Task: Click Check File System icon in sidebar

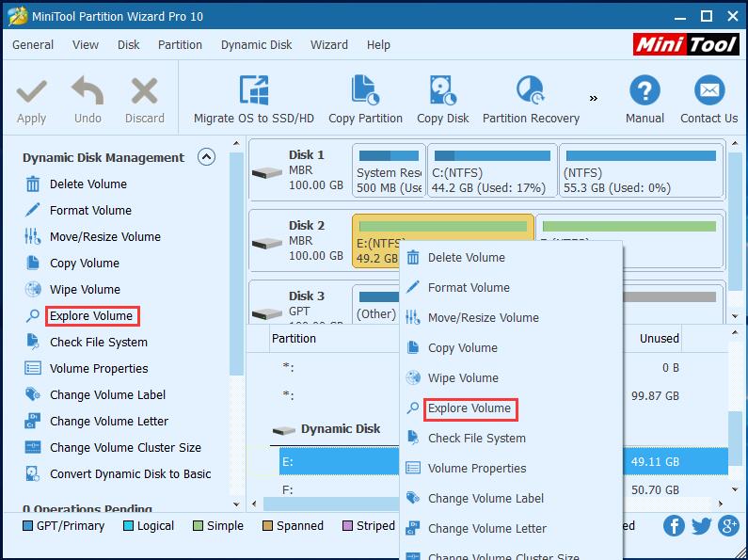Action: (32, 342)
